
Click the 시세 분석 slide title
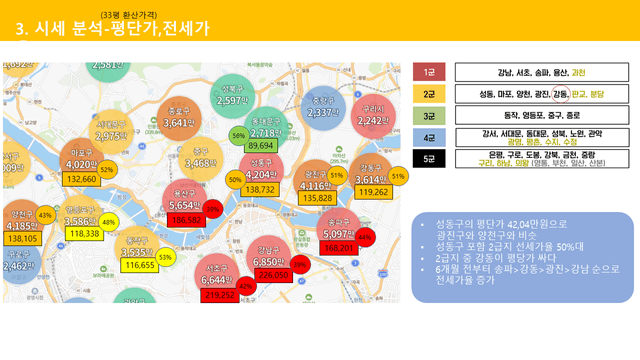tap(112, 29)
